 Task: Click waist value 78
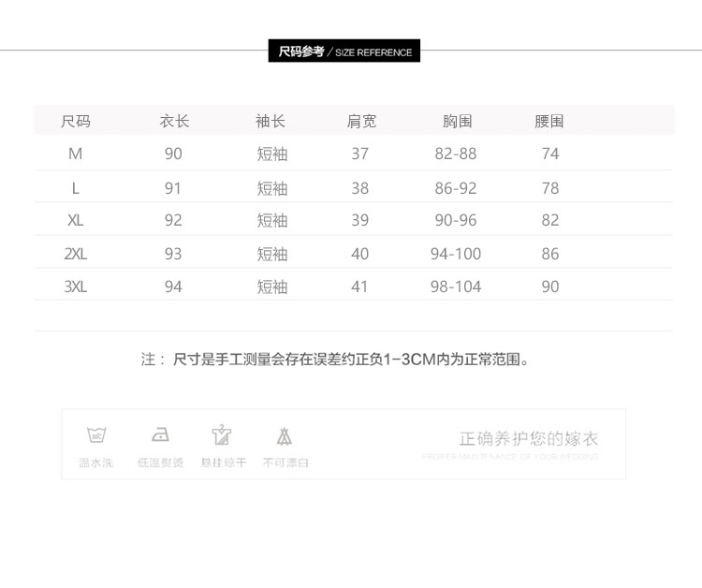point(550,188)
